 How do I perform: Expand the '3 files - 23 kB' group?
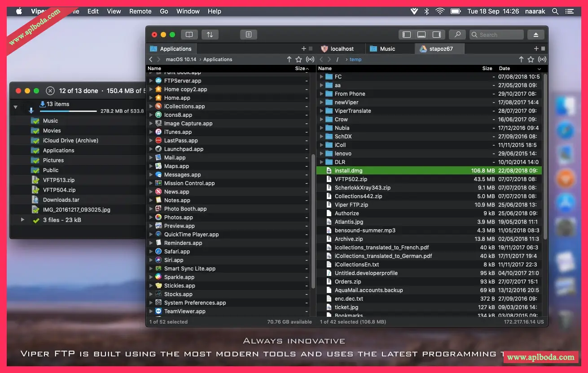tap(23, 220)
